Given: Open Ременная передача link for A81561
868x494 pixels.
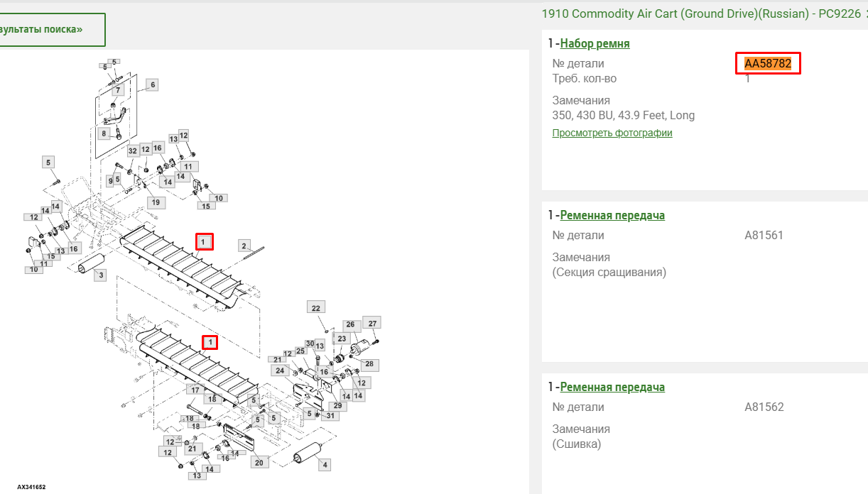Looking at the screenshot, I should pos(612,215).
